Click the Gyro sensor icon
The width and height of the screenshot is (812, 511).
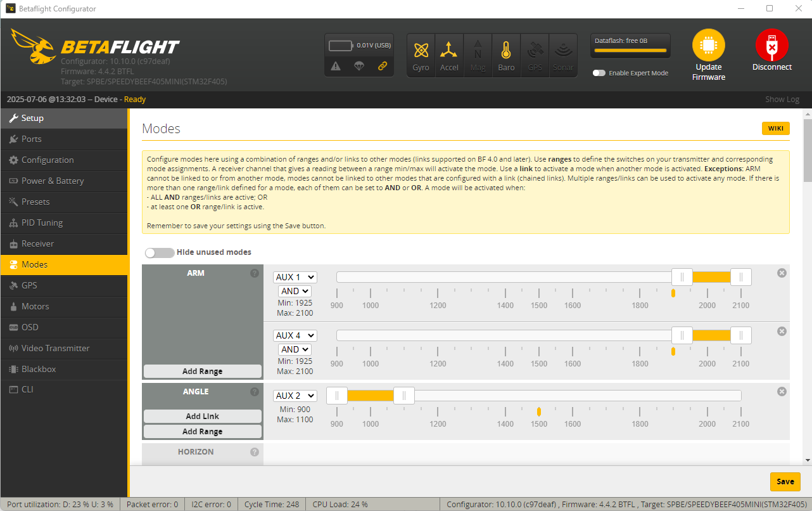click(421, 56)
